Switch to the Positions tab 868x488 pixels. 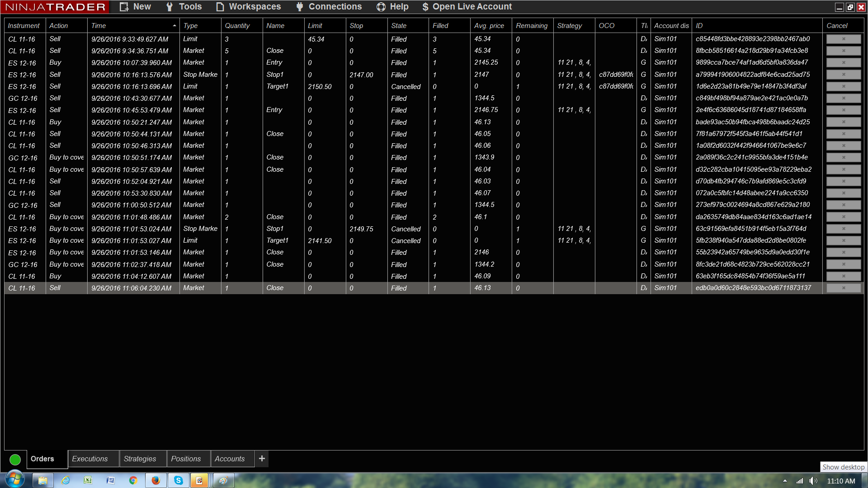tap(186, 459)
